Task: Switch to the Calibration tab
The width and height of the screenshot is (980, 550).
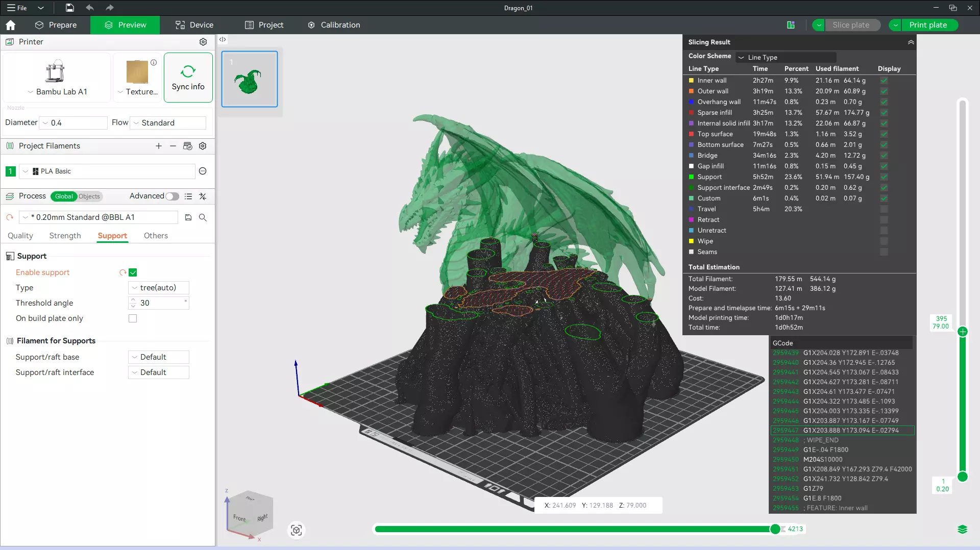Action: (x=334, y=25)
